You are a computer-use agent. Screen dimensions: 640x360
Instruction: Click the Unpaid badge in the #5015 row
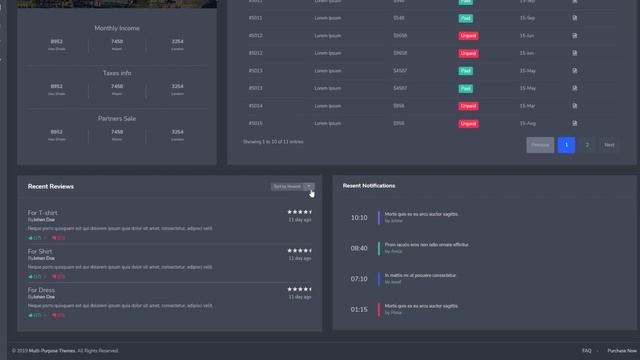[x=468, y=124]
